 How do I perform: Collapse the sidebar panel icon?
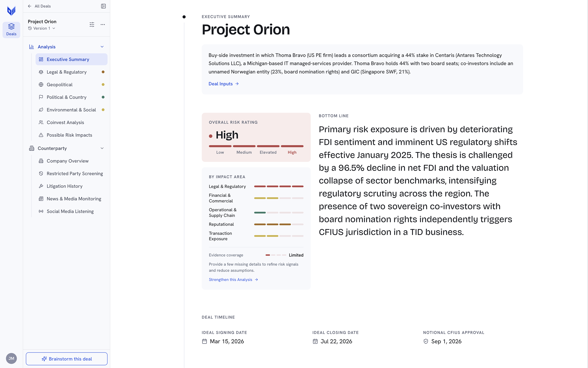(103, 6)
